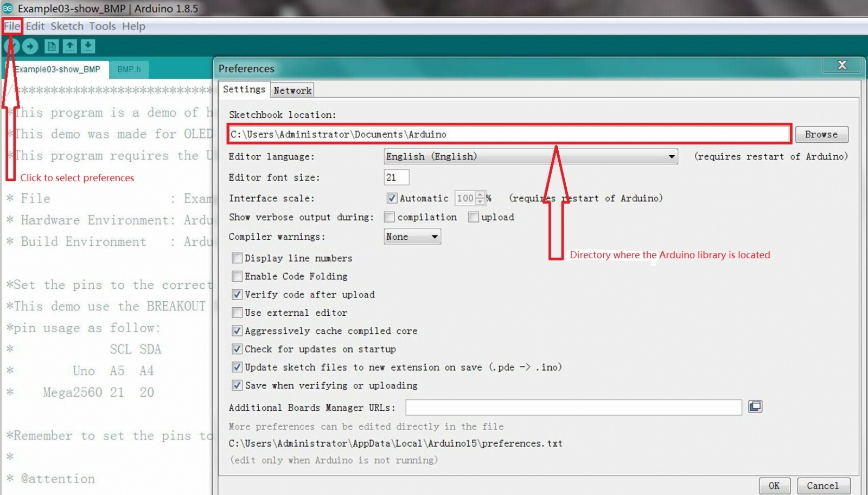This screenshot has height=495, width=868.
Task: Click the Save sketch down-arrow icon
Action: 88,47
